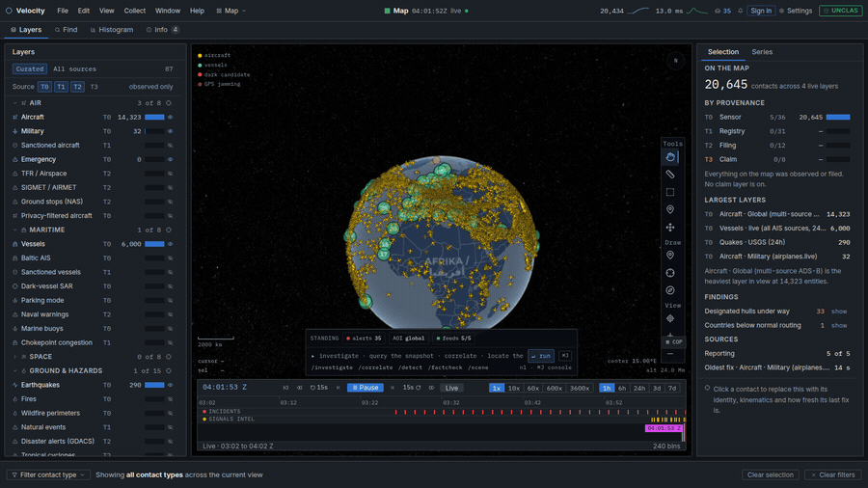Step back 15s on the timeline
Viewport: 868px width, 488px height.
pyautogui.click(x=319, y=388)
